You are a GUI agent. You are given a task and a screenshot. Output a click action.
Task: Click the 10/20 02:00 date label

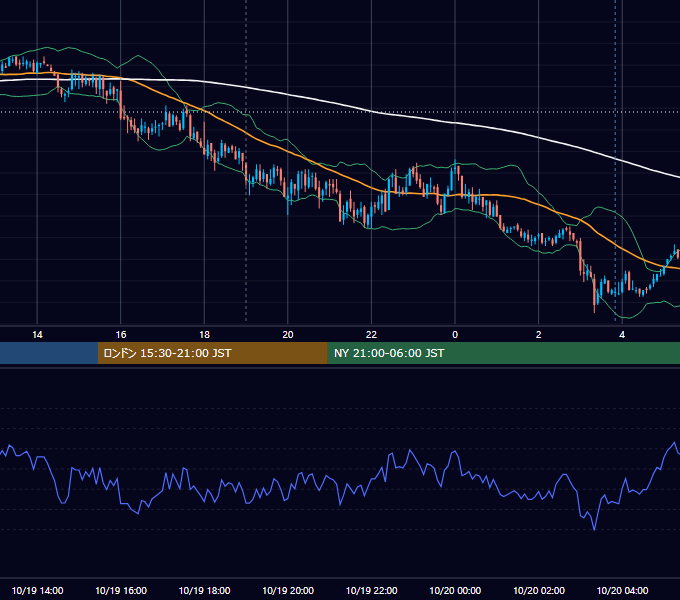[539, 590]
